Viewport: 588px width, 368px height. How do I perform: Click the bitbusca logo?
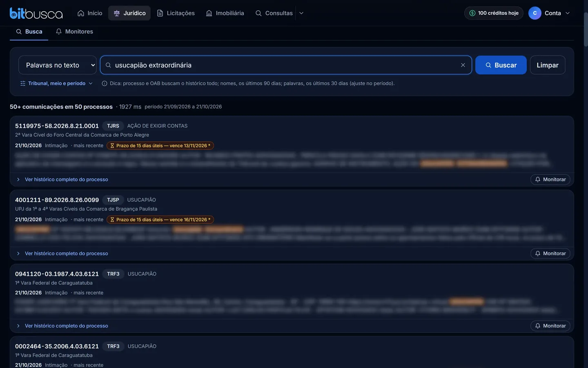[x=36, y=13]
